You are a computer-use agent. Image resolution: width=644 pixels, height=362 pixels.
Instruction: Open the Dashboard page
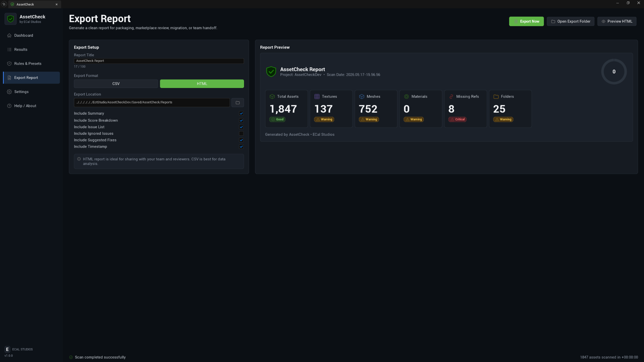click(x=31, y=36)
